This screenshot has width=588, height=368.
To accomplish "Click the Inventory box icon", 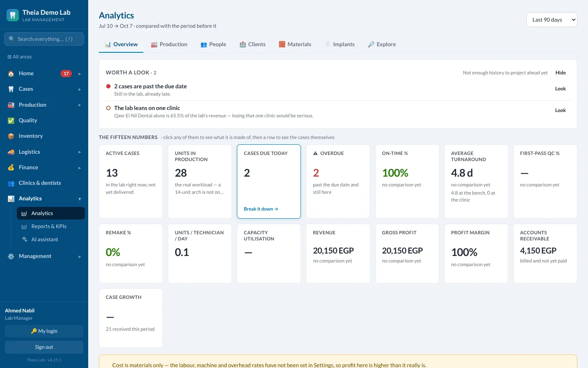I will (11, 136).
